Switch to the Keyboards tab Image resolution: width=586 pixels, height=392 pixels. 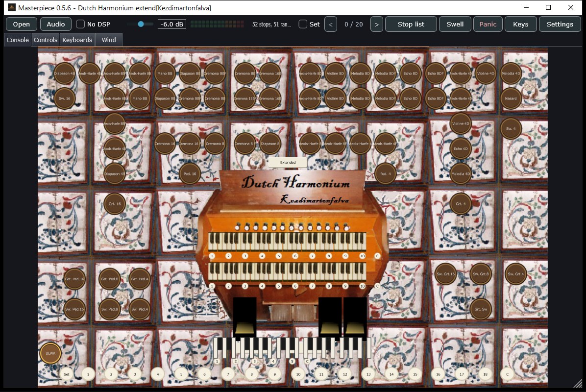tap(77, 40)
